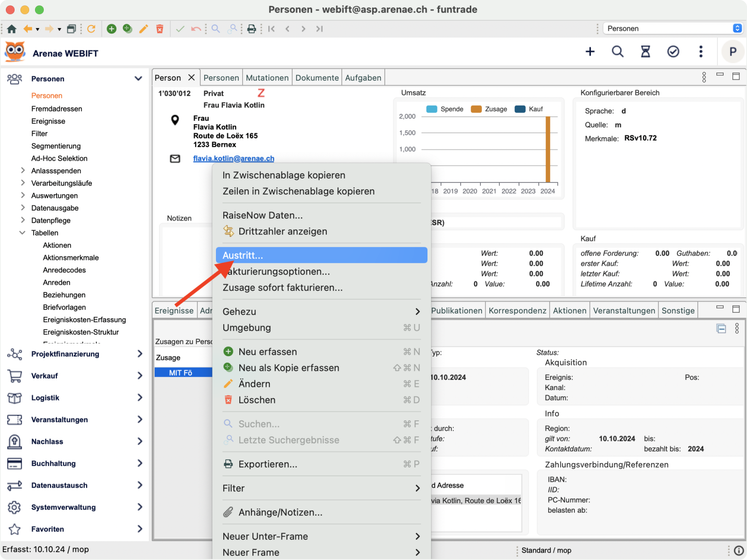Click the checkmark circle icon in header

pyautogui.click(x=673, y=52)
